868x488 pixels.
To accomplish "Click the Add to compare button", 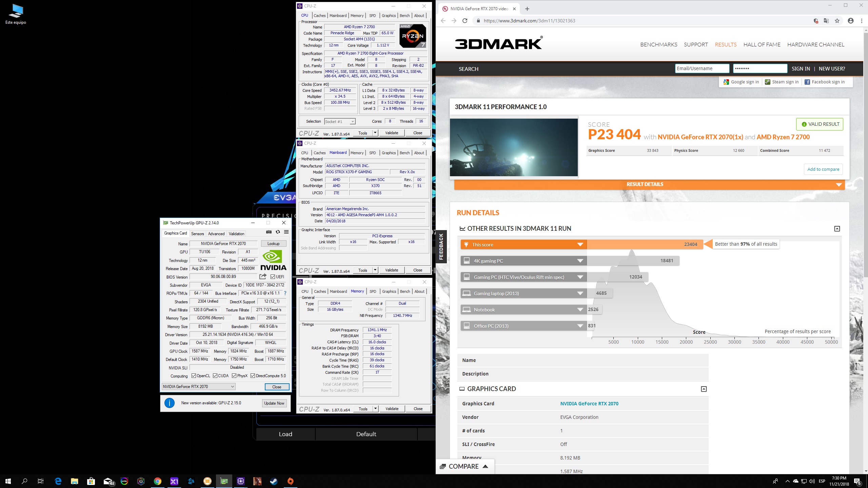I will point(823,169).
